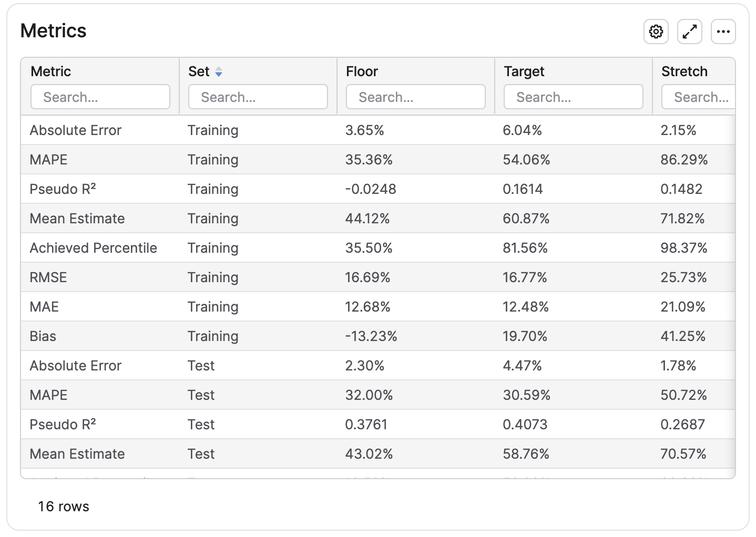
Task: Toggle sort arrows on Set column
Action: pyautogui.click(x=219, y=72)
